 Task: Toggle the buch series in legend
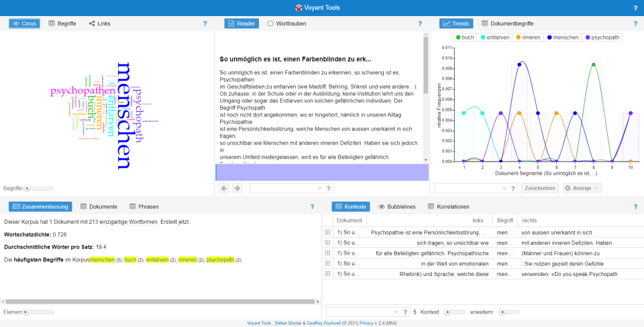pyautogui.click(x=464, y=38)
